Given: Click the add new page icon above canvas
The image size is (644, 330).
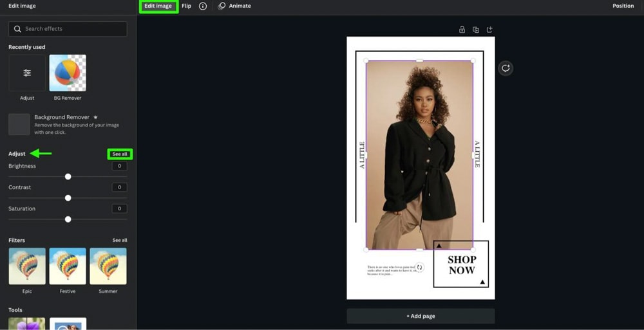Looking at the screenshot, I should point(489,30).
